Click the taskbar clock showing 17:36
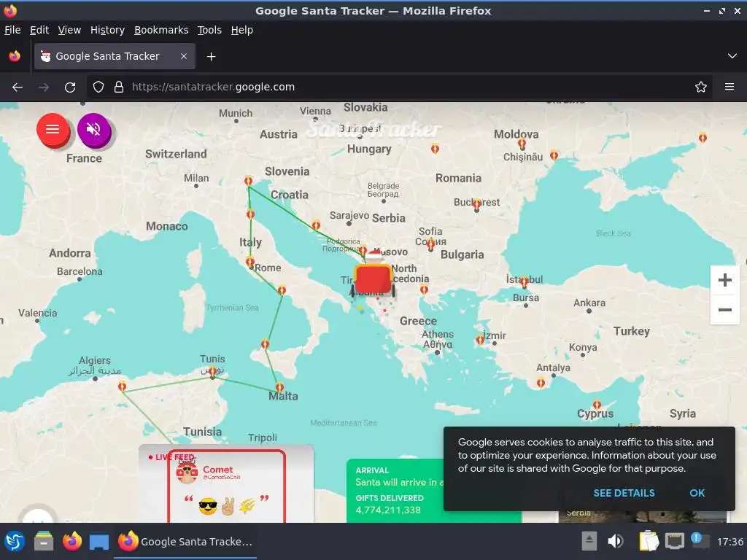Viewport: 747px width, 560px height. pos(729,542)
